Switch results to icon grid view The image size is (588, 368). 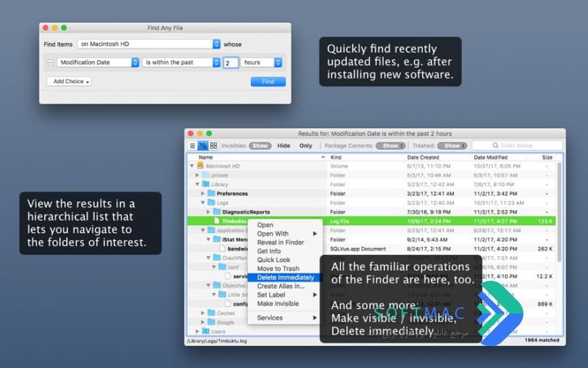214,146
